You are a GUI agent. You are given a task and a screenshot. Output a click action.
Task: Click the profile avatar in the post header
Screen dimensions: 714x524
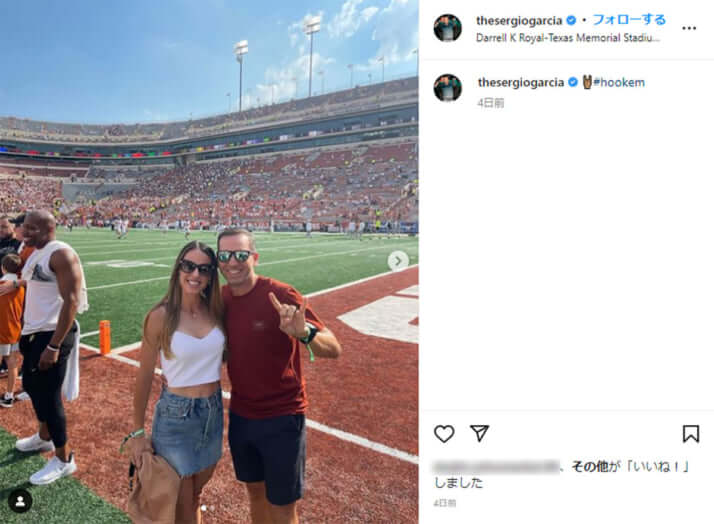(447, 28)
